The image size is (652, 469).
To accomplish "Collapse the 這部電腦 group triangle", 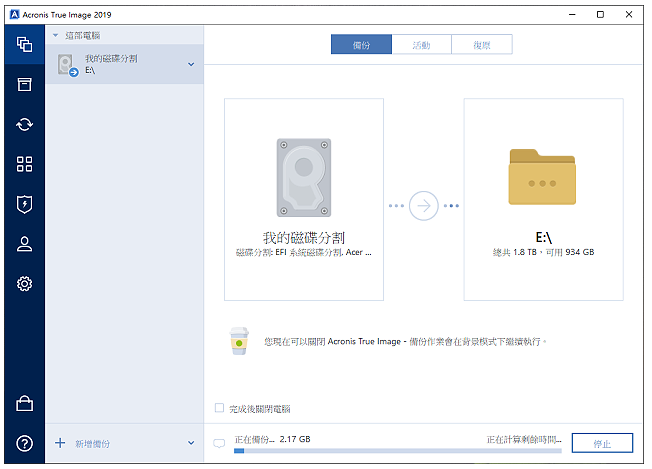I will point(55,35).
